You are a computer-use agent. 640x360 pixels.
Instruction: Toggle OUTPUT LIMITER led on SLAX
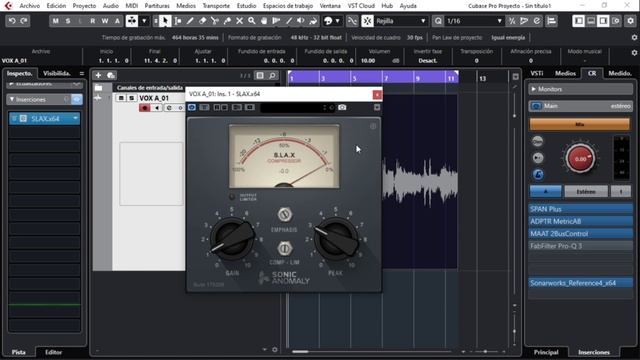coord(232,197)
